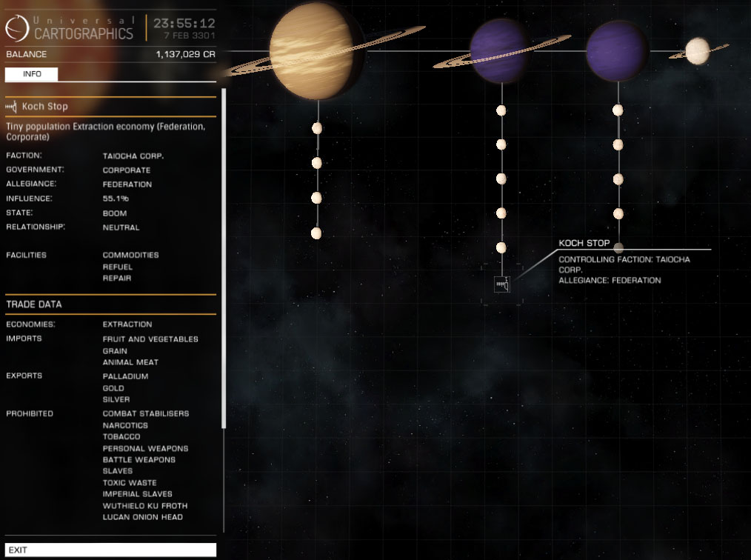
Task: Select the fifth moon, just above Koch Stop
Action: (x=501, y=247)
